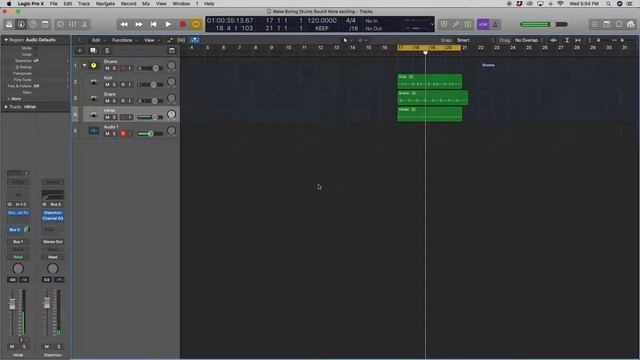The height and width of the screenshot is (360, 640).
Task: Open the Drag No Overlap dropdown
Action: tap(528, 40)
